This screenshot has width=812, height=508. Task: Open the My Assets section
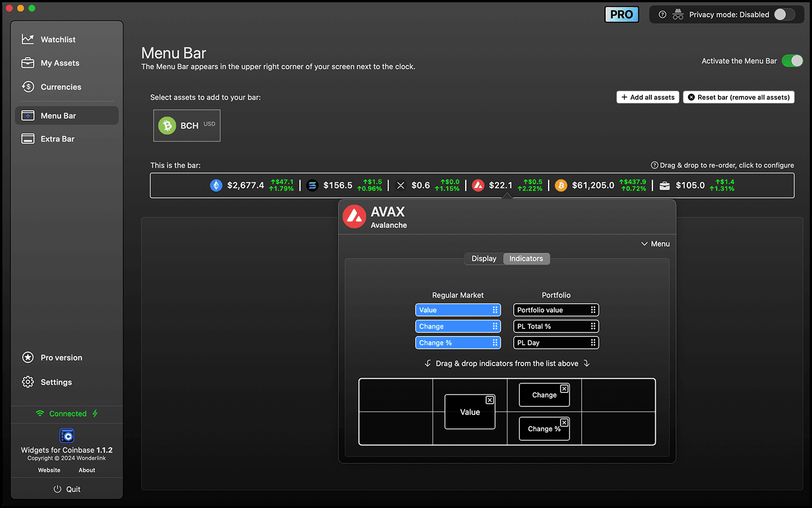pyautogui.click(x=59, y=63)
